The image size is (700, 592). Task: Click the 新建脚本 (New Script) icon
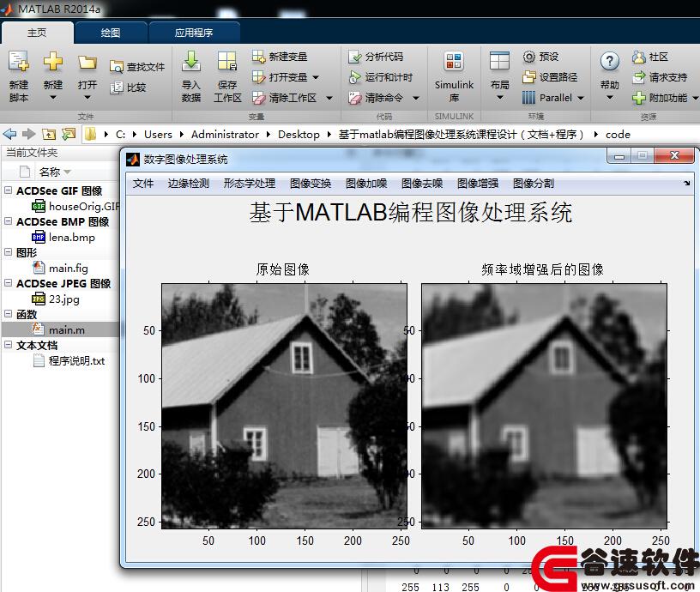(18, 61)
